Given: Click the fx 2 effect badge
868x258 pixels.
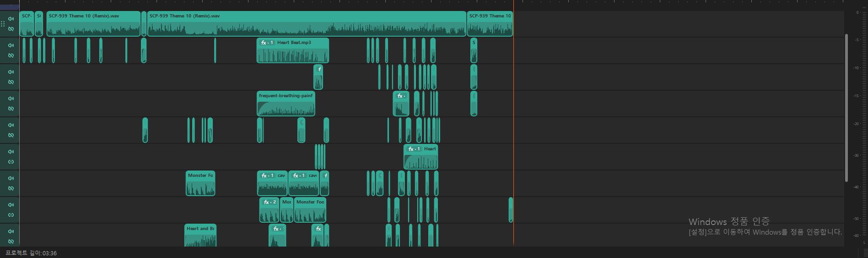Looking at the screenshot, I should 269,202.
